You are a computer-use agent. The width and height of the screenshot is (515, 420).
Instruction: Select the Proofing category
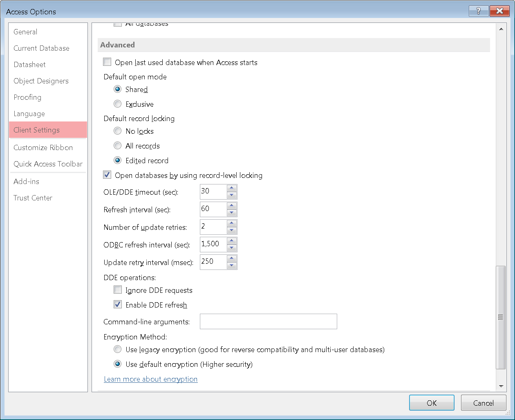48,97
